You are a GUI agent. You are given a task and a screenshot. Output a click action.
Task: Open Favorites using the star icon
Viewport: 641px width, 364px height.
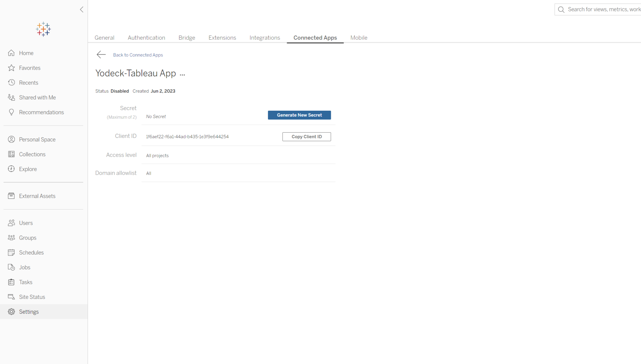pyautogui.click(x=12, y=68)
